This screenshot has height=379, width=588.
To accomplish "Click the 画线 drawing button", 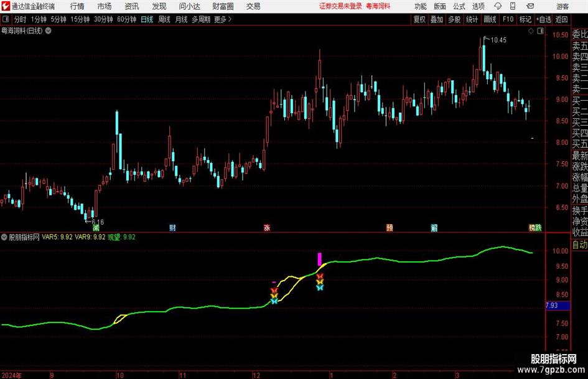I will point(490,19).
